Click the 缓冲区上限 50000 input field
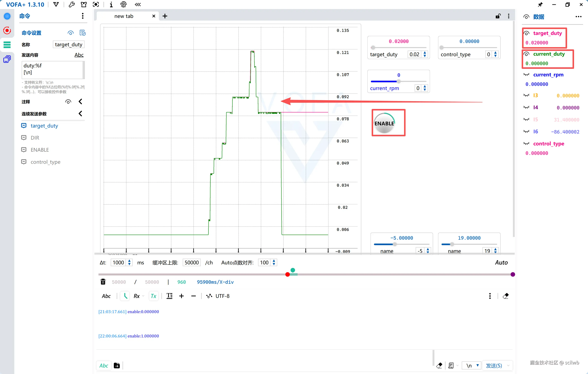 point(191,262)
